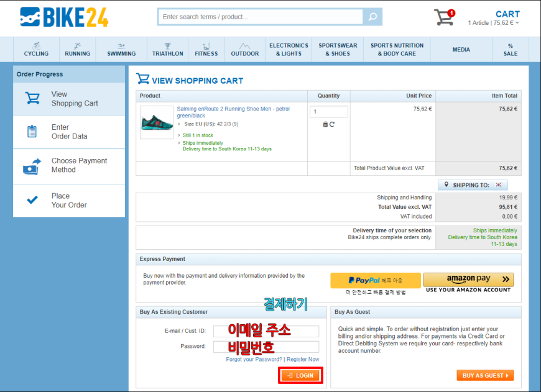Screen dimensions: 541x392
Task: Click the Buy As Guest button
Action: pyautogui.click(x=485, y=375)
